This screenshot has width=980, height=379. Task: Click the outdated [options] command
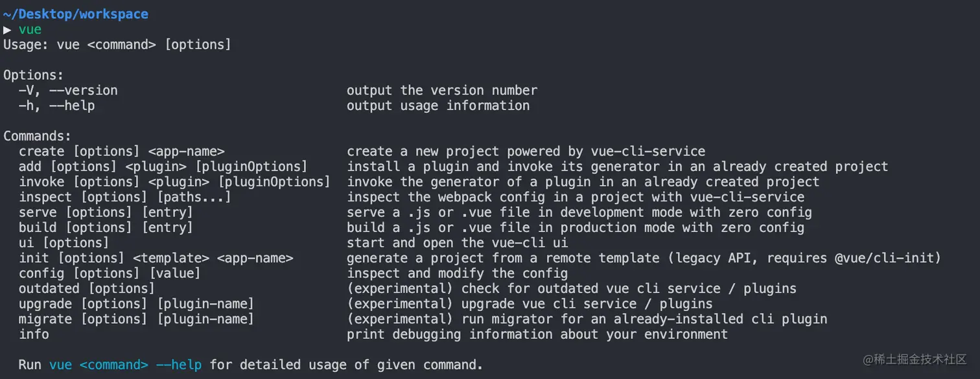coord(86,288)
